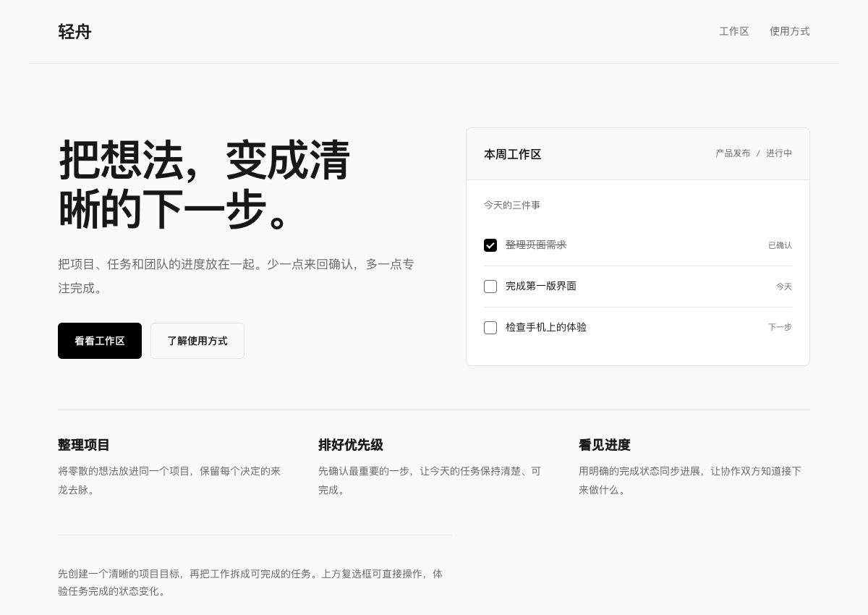Uncheck the 整理页面需求 checkbox
868x615 pixels.
[x=490, y=245]
